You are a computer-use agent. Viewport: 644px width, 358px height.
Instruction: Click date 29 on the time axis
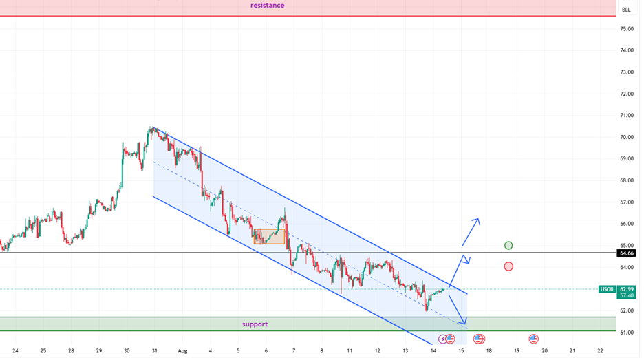(x=99, y=351)
